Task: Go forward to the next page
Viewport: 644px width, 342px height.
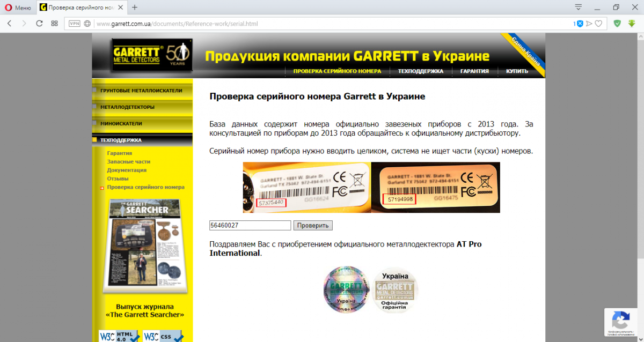Action: [x=24, y=24]
